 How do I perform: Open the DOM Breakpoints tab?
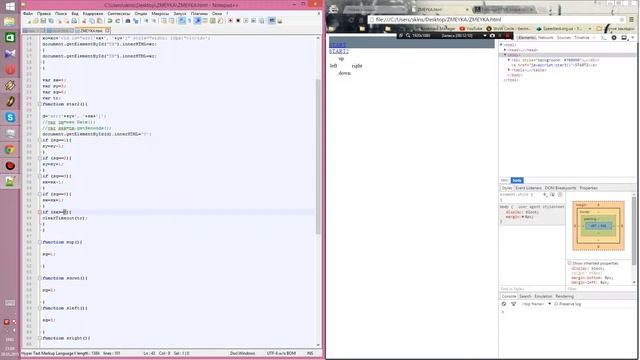click(x=560, y=188)
